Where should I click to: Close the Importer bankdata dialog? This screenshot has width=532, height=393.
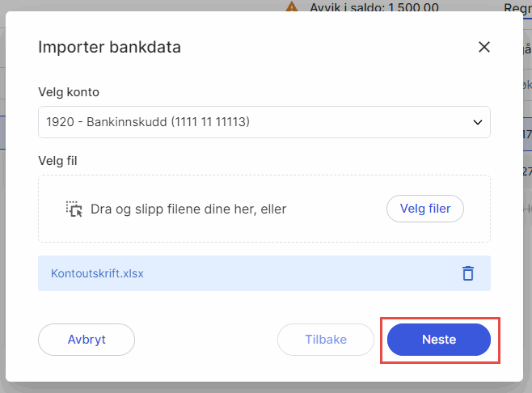484,47
